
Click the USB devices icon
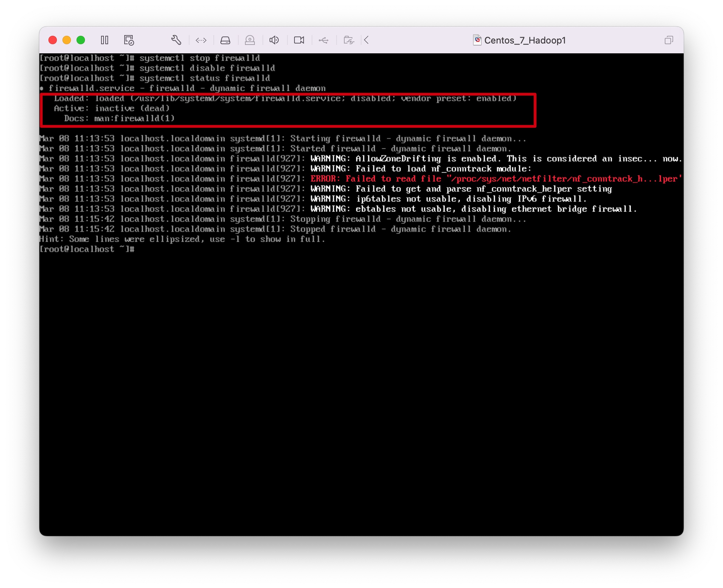(x=324, y=40)
